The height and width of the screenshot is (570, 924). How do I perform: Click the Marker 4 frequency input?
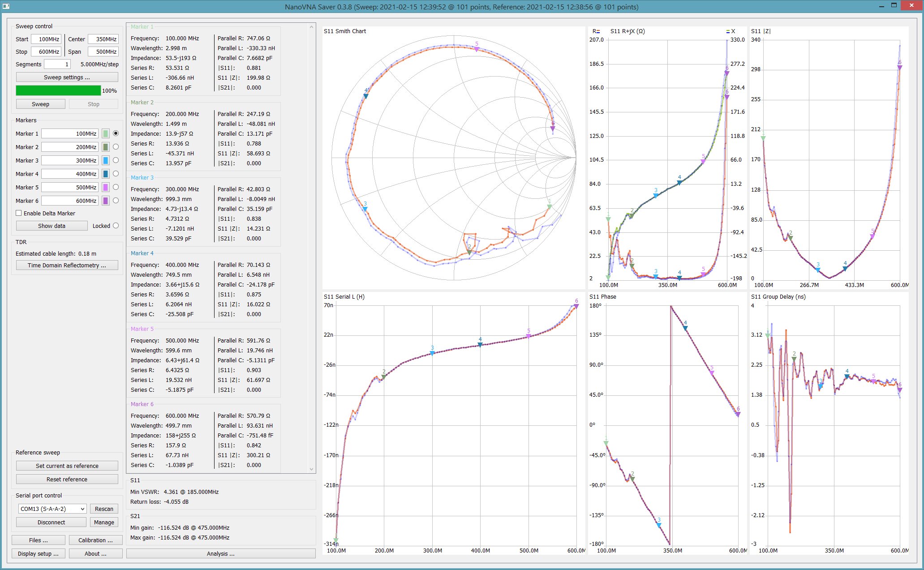click(70, 174)
